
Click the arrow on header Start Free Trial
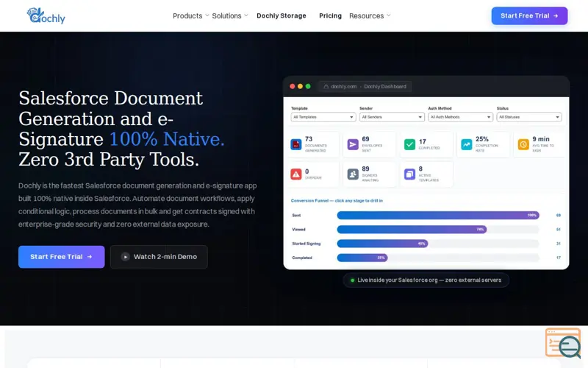[x=556, y=15]
